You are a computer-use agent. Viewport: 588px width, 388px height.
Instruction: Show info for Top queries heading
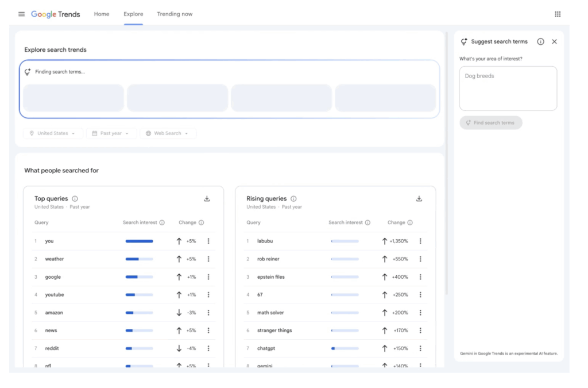[x=75, y=199]
